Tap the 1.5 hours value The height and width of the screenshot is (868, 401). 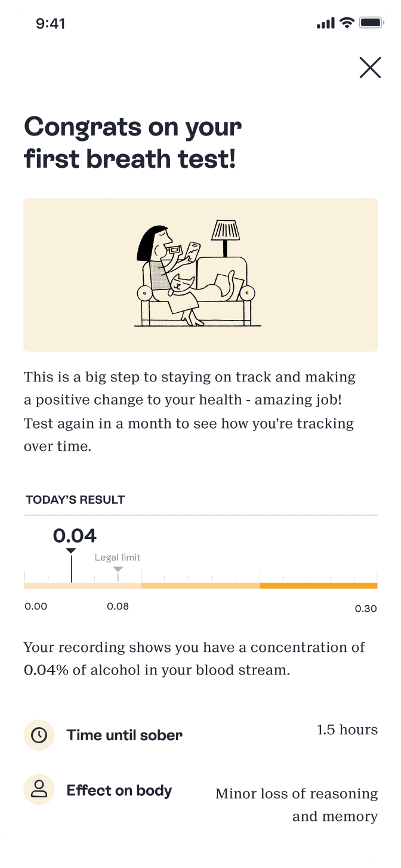pyautogui.click(x=347, y=730)
